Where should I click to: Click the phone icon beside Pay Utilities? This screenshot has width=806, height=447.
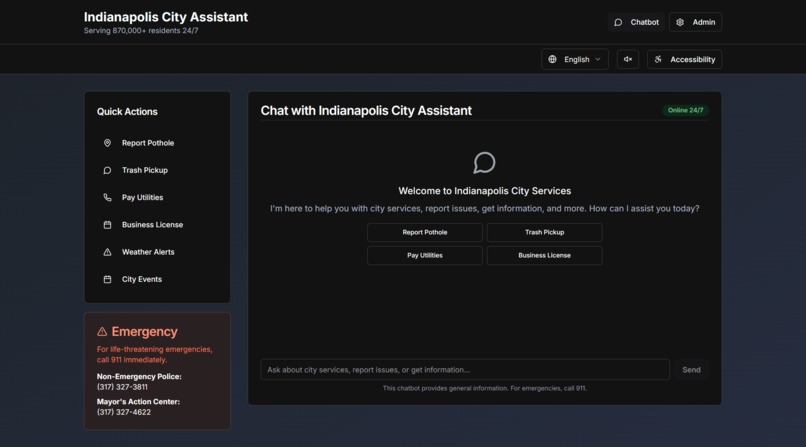coord(107,197)
